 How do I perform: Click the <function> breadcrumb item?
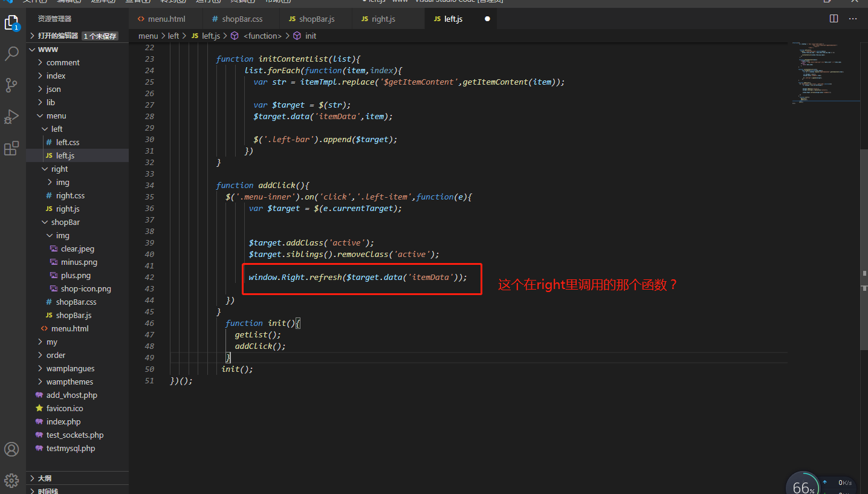coord(257,36)
